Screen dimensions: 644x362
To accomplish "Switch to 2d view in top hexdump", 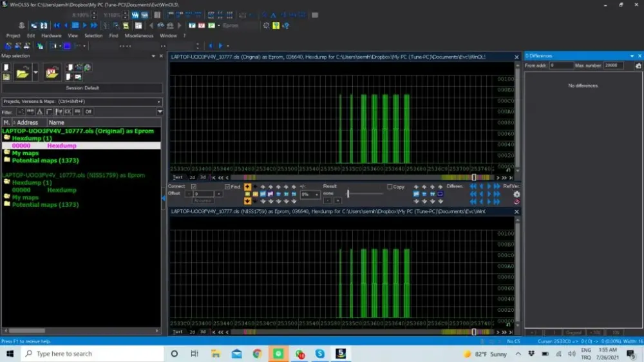I will tap(192, 178).
